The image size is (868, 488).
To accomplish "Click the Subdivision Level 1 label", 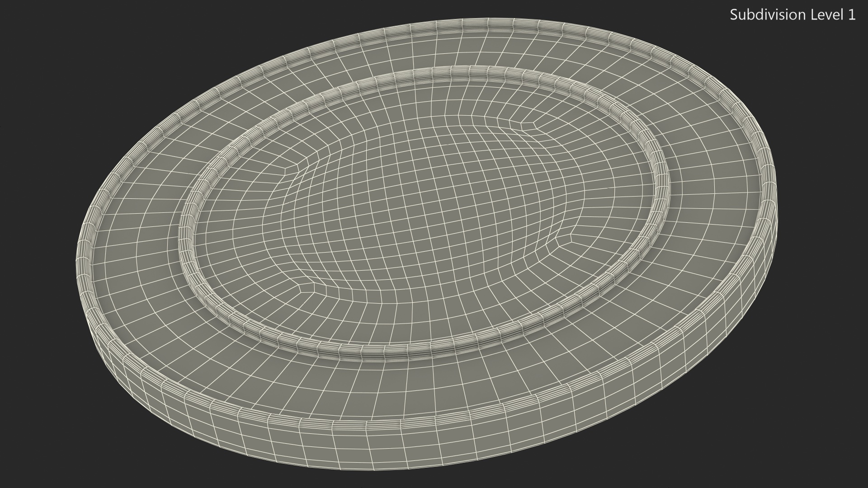I will coord(793,15).
